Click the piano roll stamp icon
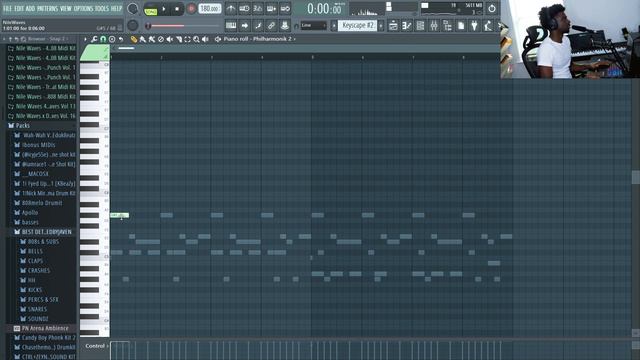 (x=112, y=39)
